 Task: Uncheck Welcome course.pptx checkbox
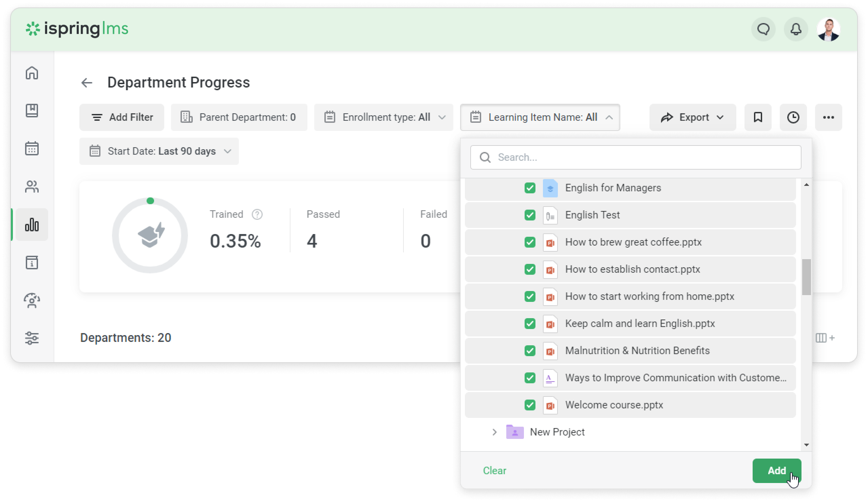[x=530, y=405]
